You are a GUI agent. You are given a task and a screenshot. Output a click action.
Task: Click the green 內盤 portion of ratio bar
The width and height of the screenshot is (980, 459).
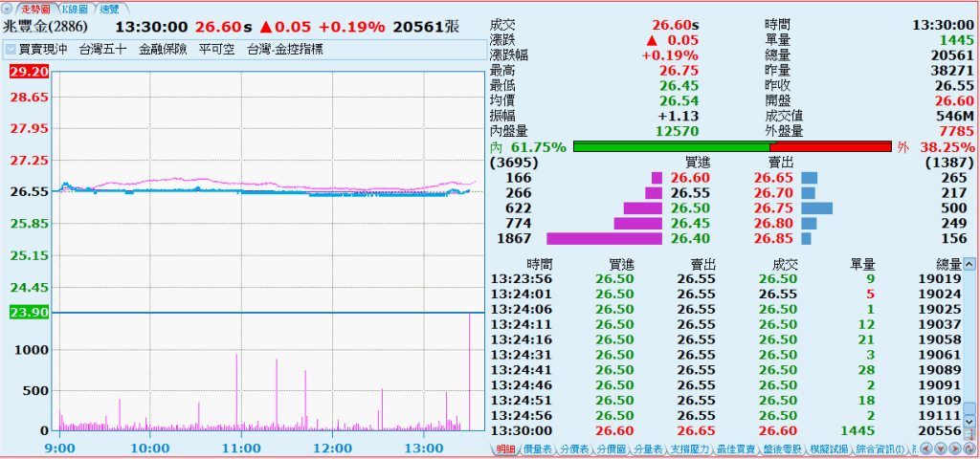tap(671, 147)
